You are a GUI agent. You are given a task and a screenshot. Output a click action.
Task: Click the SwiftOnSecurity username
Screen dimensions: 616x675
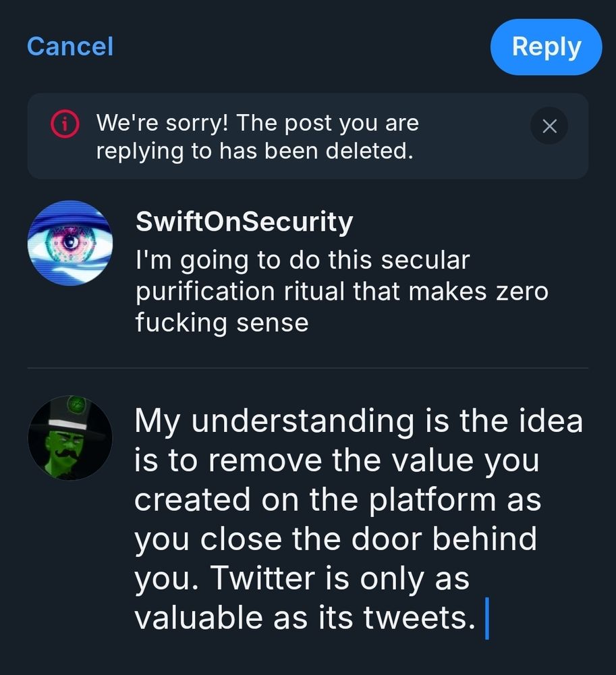click(x=244, y=221)
